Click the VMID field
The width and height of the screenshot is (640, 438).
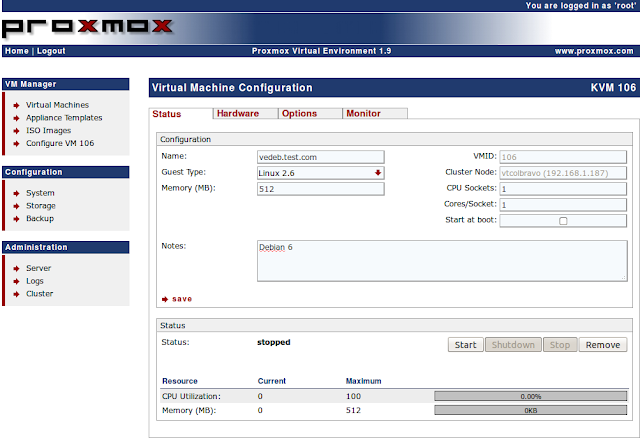click(x=563, y=157)
